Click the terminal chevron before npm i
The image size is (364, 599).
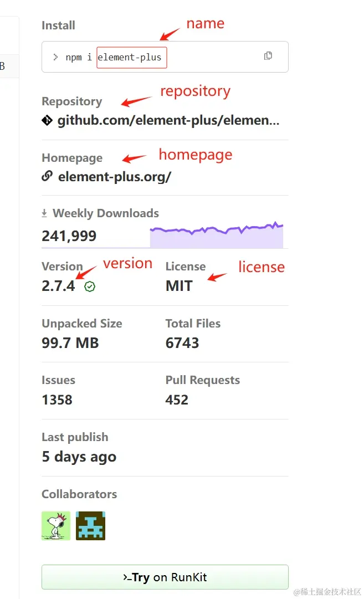56,57
